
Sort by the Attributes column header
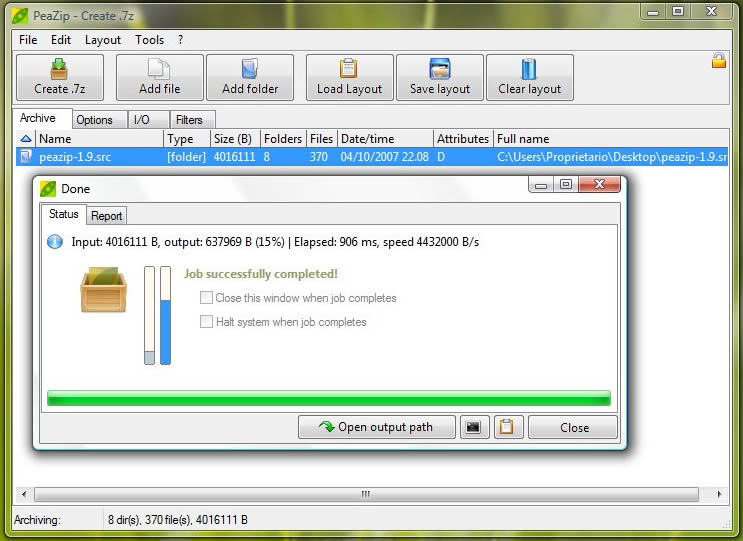coord(463,139)
